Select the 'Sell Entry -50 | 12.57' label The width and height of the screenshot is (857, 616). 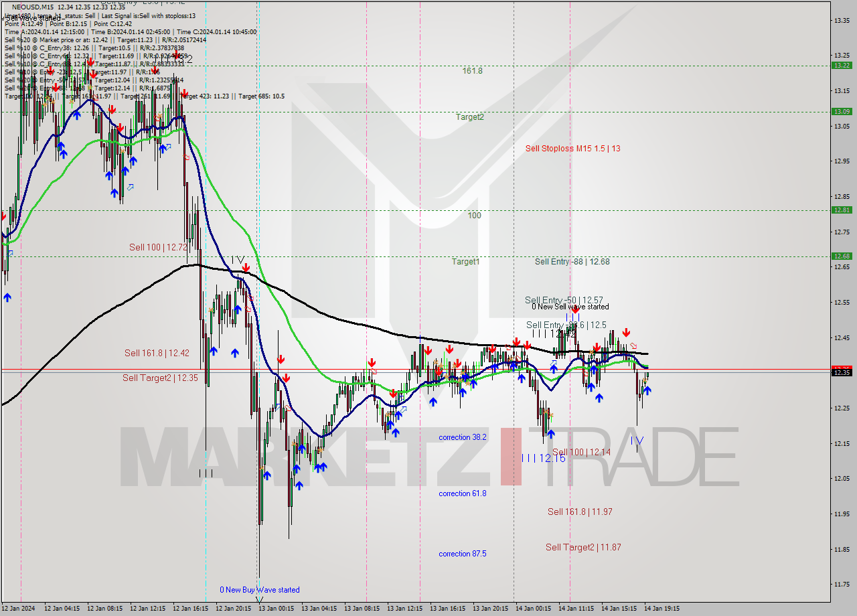click(x=564, y=301)
